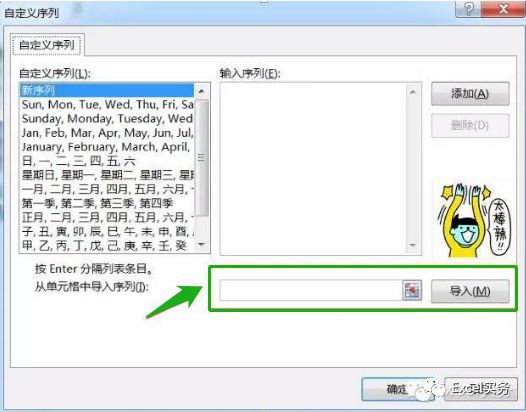Image resolution: width=526 pixels, height=412 pixels.
Task: Click the 导入(M) import button
Action: [470, 291]
